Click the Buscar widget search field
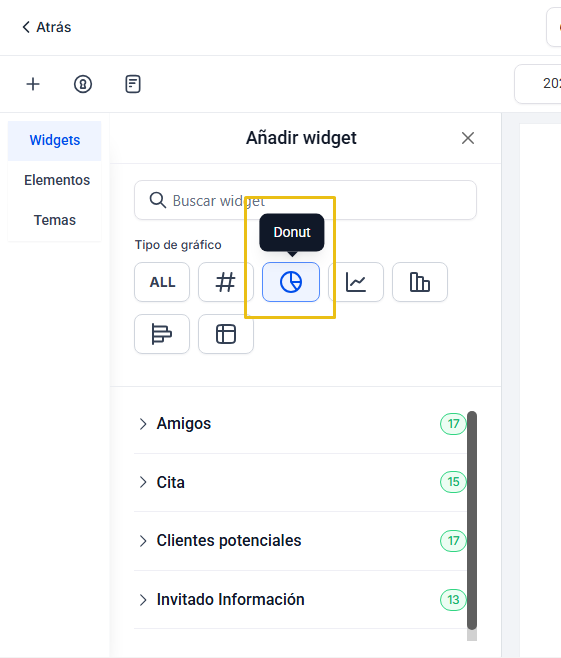The image size is (561, 658). coord(305,200)
